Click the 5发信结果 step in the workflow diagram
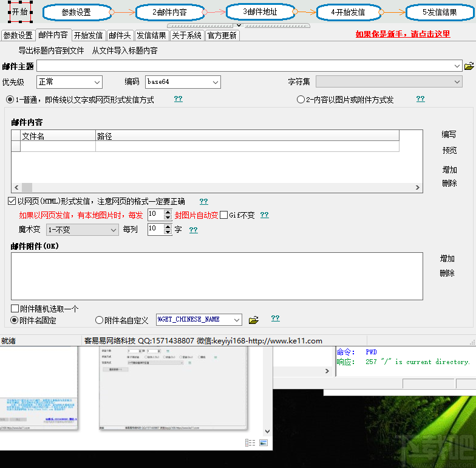 coord(440,12)
